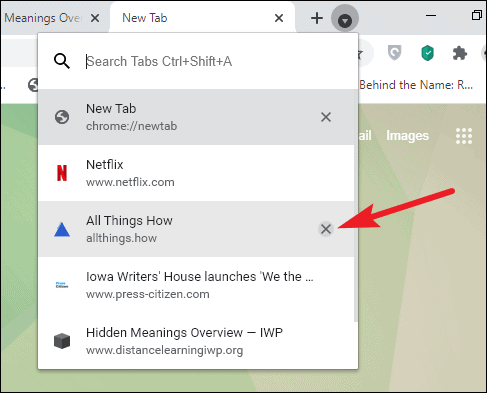
Task: Minimize the Chrome window
Action: pos(431,15)
